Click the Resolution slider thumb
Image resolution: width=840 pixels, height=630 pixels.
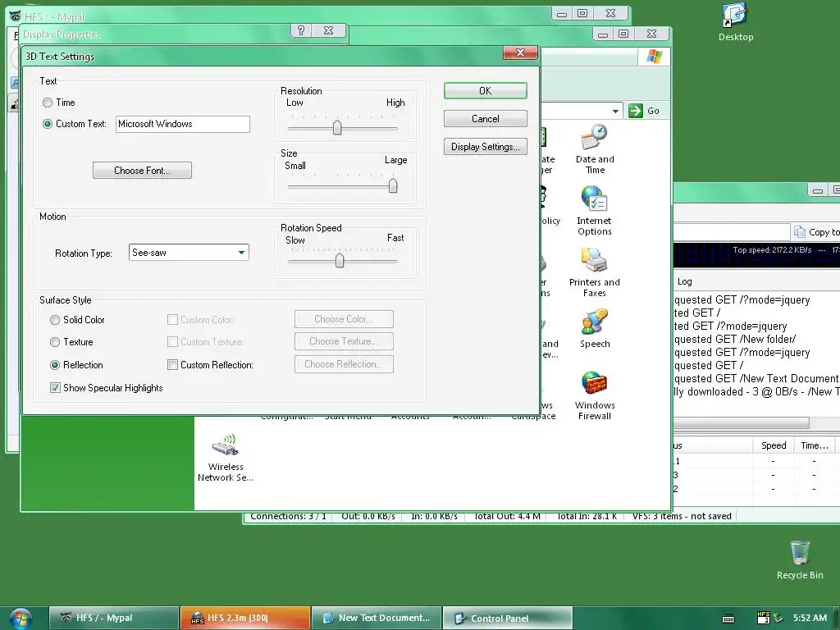(x=337, y=127)
